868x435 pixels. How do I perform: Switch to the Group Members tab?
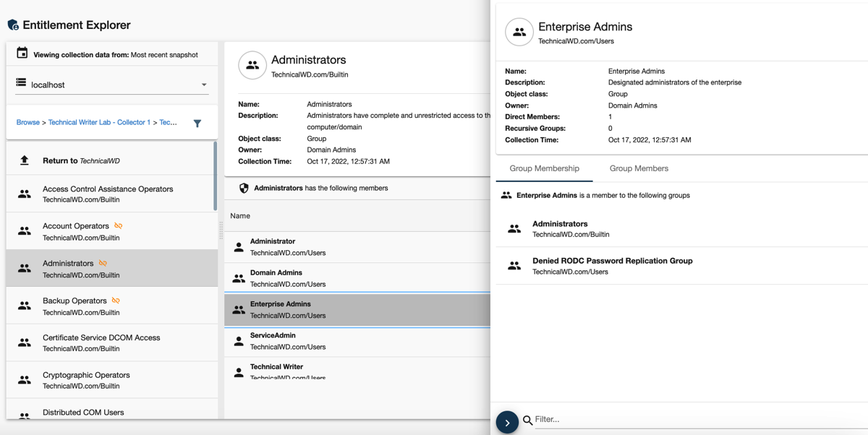click(x=639, y=168)
